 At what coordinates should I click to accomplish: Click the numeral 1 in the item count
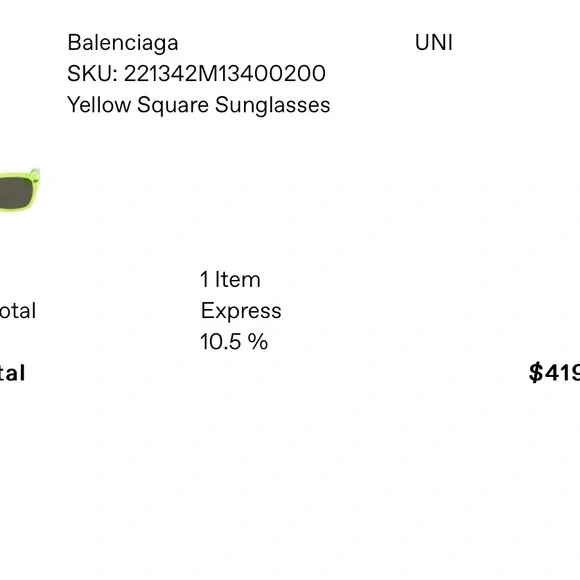click(x=205, y=279)
